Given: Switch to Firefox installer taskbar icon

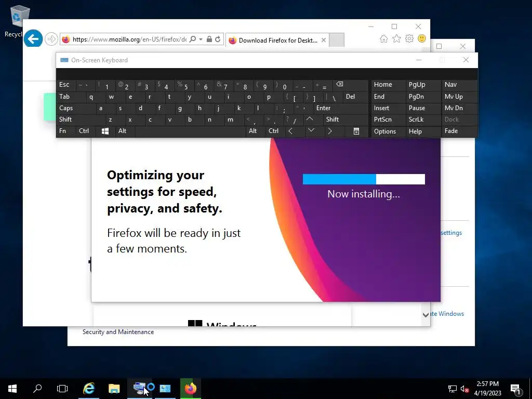Looking at the screenshot, I should (x=191, y=389).
